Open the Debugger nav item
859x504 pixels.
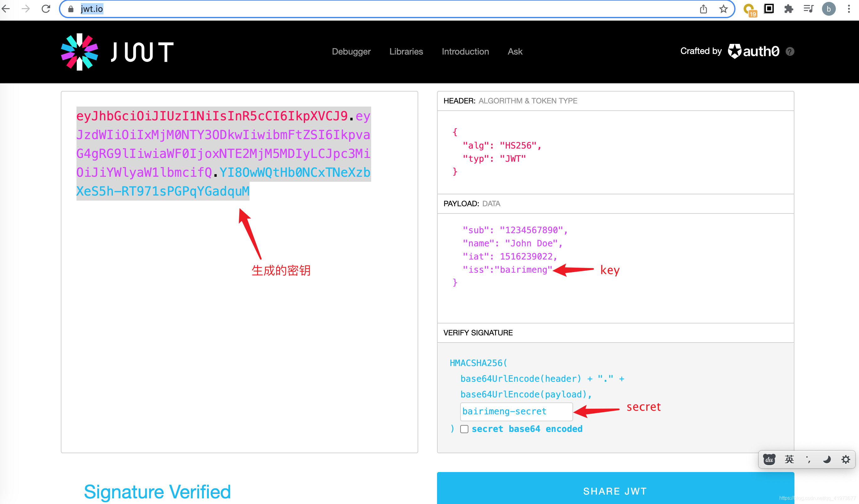(x=351, y=51)
